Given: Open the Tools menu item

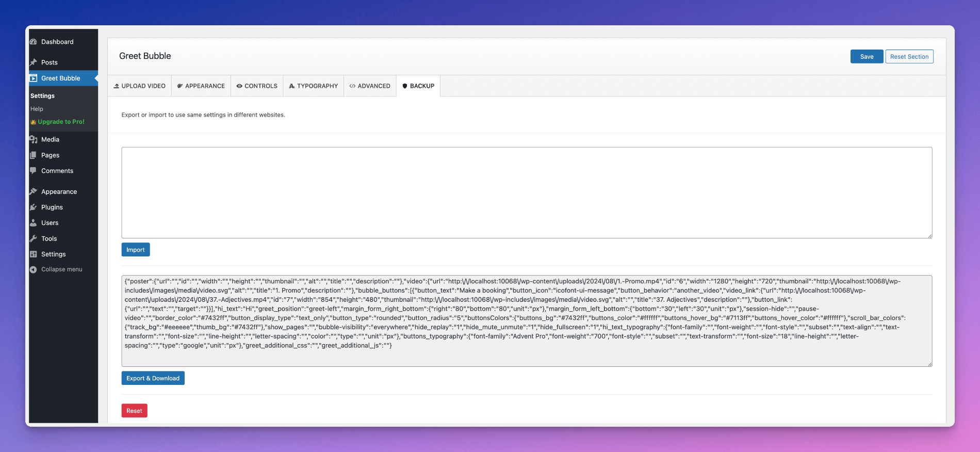Looking at the screenshot, I should pyautogui.click(x=63, y=238).
